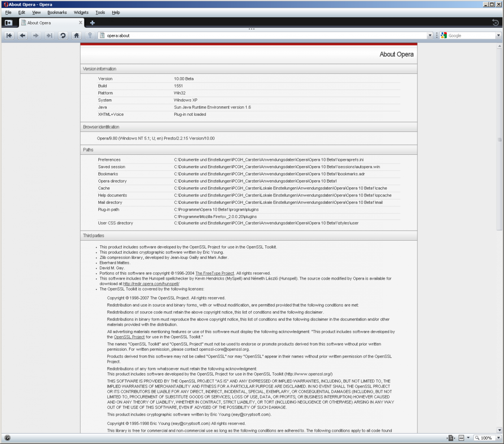Viewport: 504px width, 444px height.
Task: Click the Mail directory path value
Action: (278, 202)
